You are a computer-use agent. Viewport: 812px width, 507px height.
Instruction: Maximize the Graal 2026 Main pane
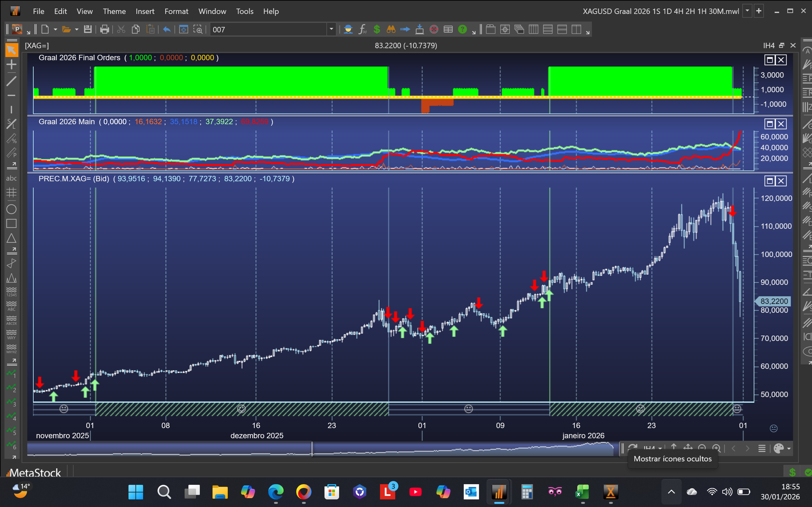(770, 124)
